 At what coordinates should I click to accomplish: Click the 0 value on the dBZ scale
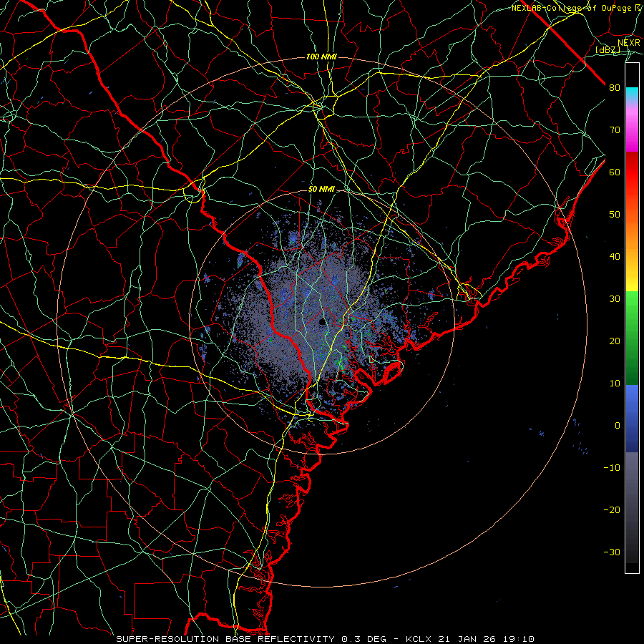tap(618, 426)
